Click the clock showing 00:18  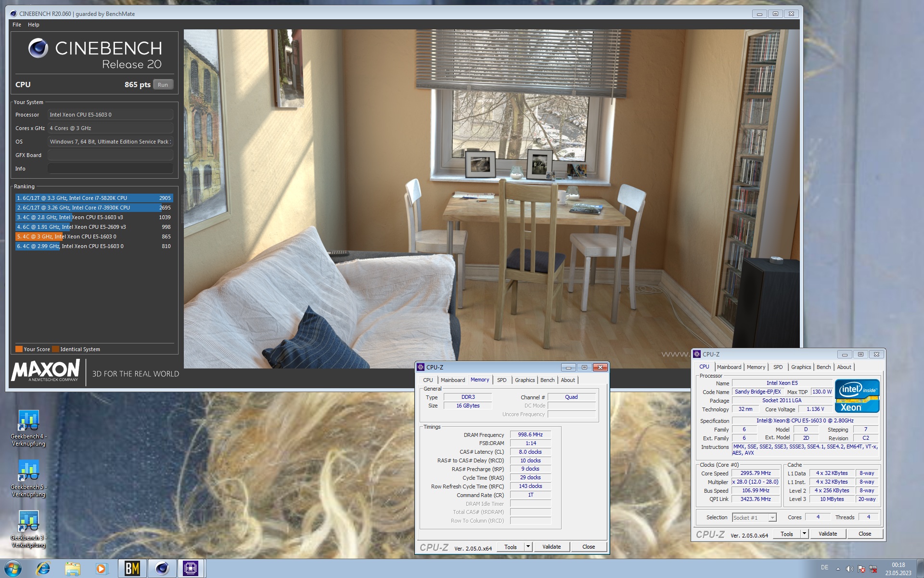(x=898, y=565)
